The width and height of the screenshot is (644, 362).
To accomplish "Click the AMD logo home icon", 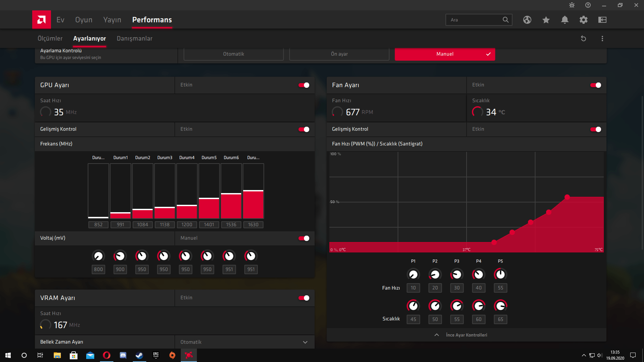I will coord(42,20).
